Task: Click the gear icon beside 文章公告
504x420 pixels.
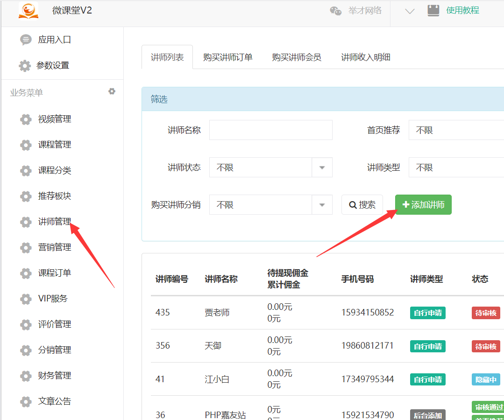Action: tap(26, 402)
